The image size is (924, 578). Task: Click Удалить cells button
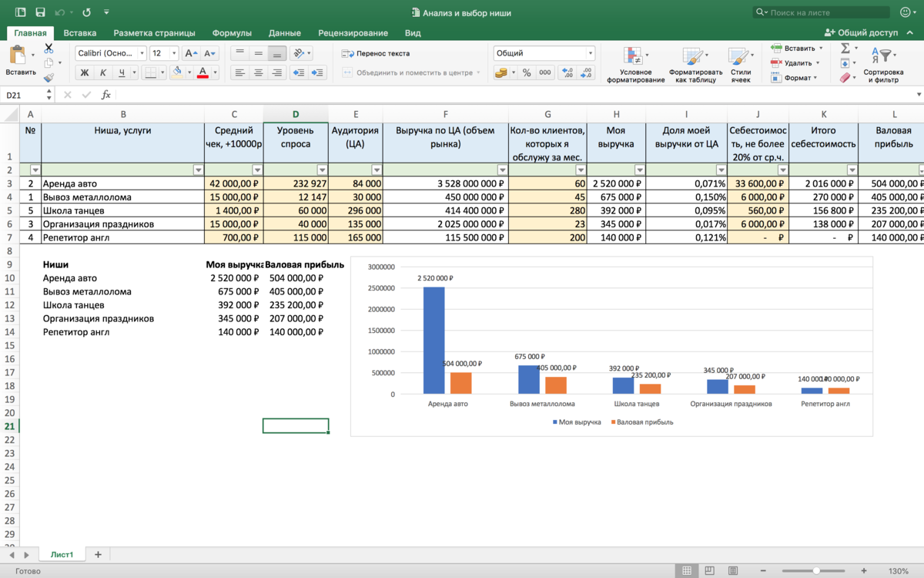796,63
